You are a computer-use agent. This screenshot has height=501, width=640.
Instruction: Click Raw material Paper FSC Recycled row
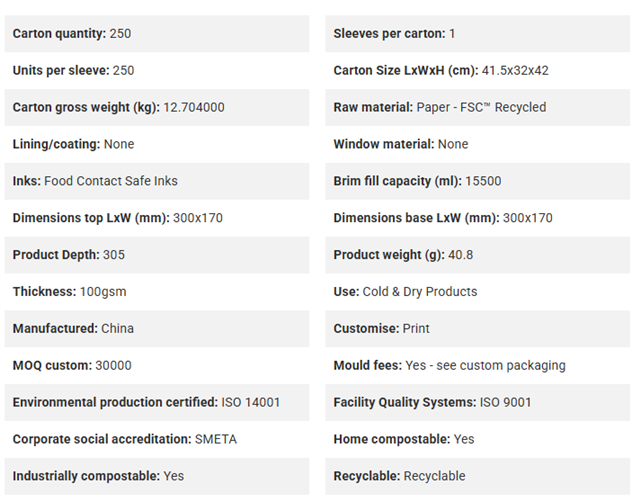[x=478, y=107]
